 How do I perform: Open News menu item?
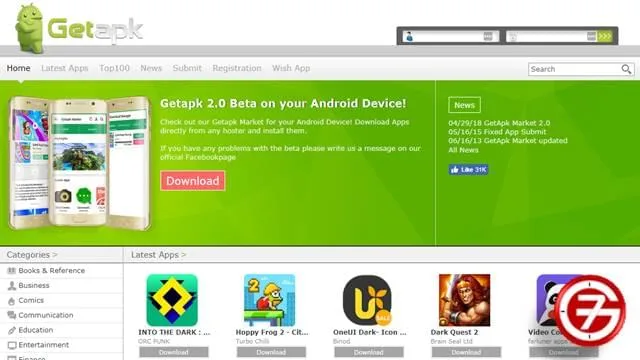coord(151,68)
